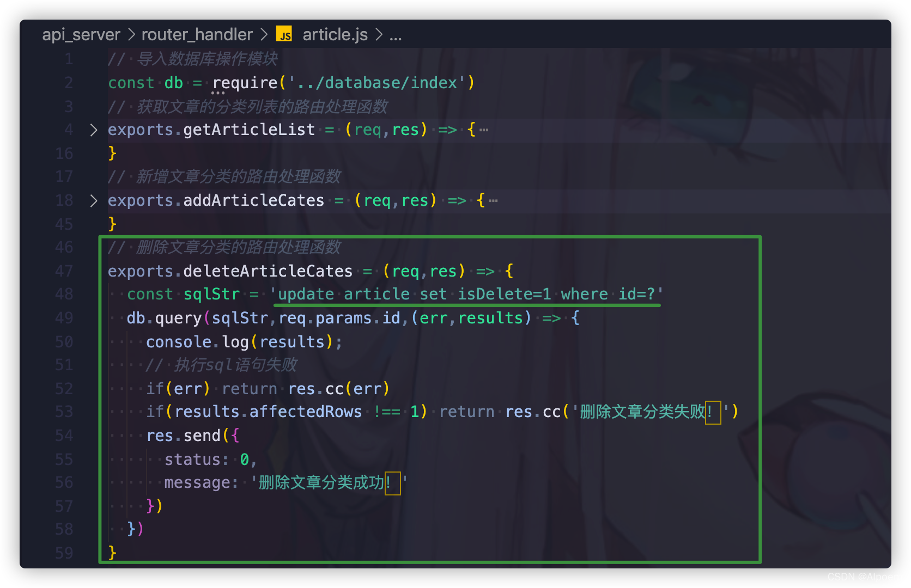
Task: Expand the folded getArticleList function
Action: point(94,130)
